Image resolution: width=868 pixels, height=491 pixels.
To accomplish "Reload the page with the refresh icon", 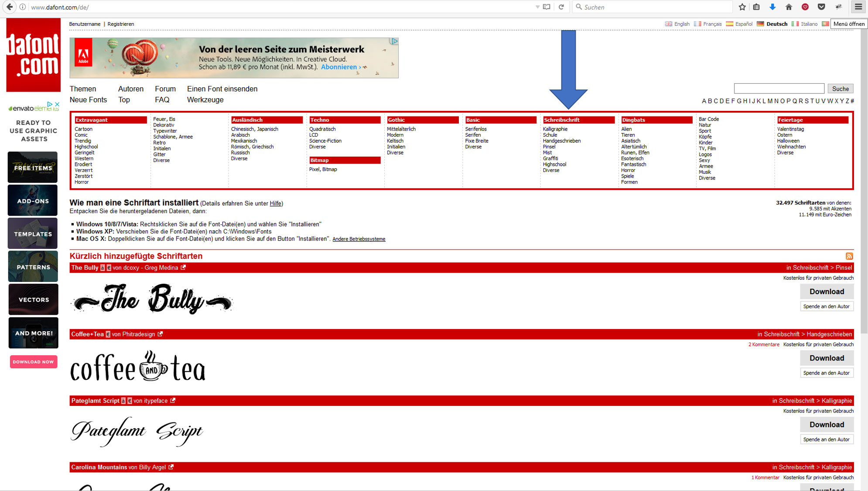I will coord(561,7).
